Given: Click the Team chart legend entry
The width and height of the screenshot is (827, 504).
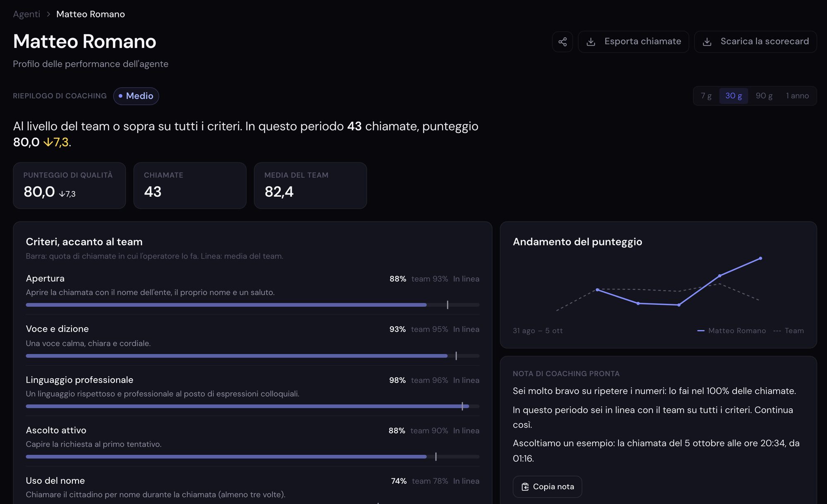Looking at the screenshot, I should pyautogui.click(x=789, y=331).
